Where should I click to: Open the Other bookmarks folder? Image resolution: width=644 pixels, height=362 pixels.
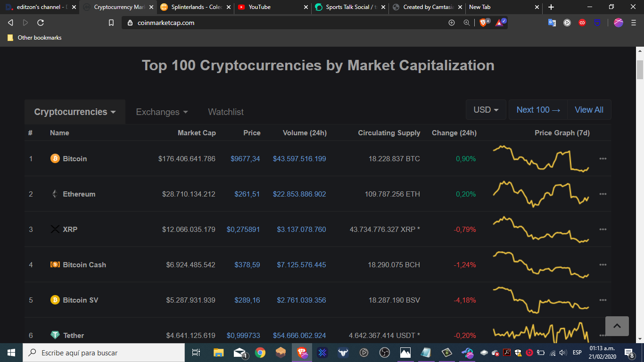point(34,38)
